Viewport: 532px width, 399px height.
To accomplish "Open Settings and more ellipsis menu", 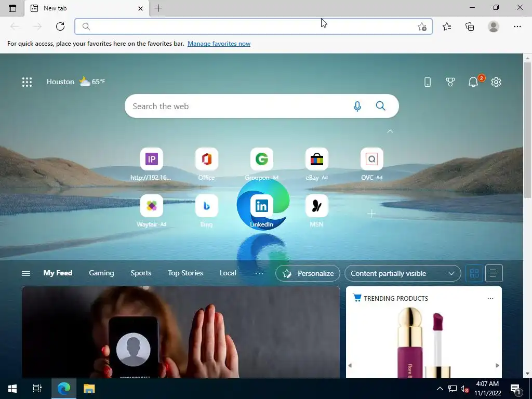I will point(517,26).
